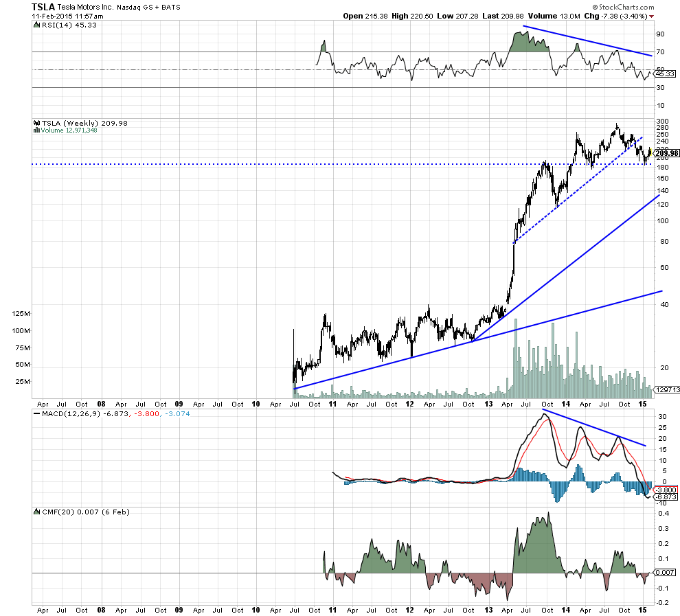Click year 10 on price panel time axis
Screen dimensions: 680x616
tap(256, 404)
